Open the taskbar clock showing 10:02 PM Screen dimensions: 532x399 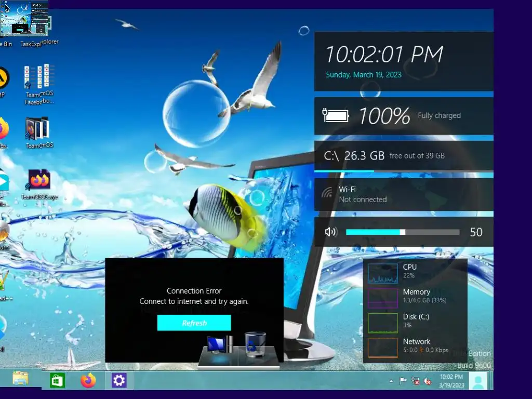click(x=451, y=381)
